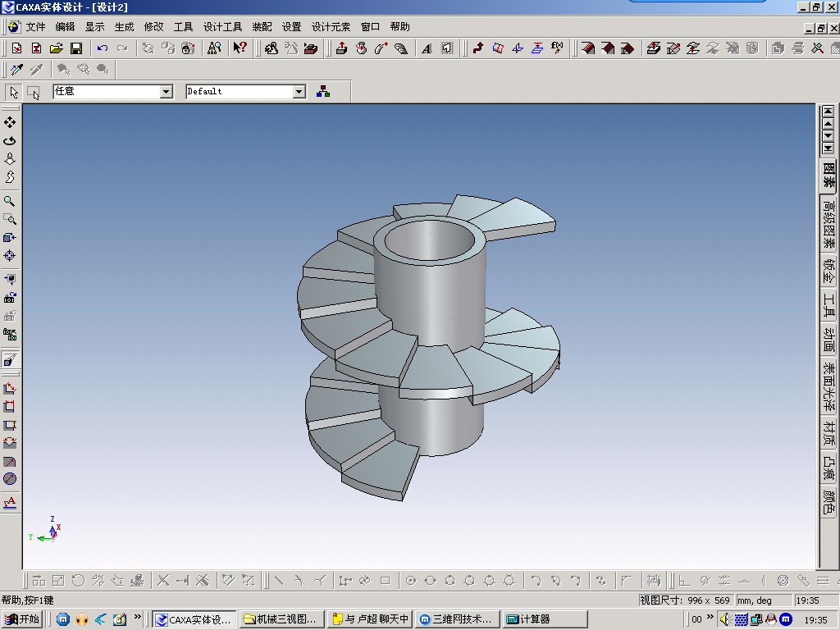Open the design tree search icon
Viewport: 840px width, 630px height.
pyautogui.click(x=214, y=48)
